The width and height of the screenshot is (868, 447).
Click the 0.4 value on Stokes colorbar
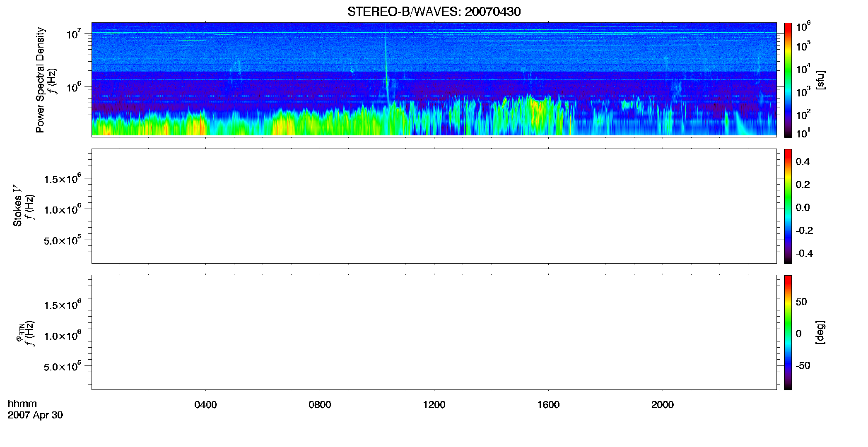[803, 162]
